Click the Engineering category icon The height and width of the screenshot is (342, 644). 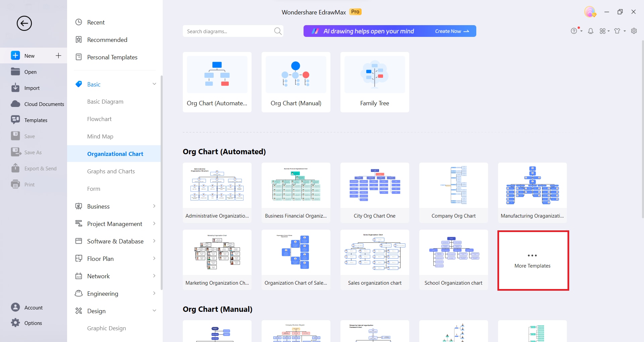click(79, 293)
